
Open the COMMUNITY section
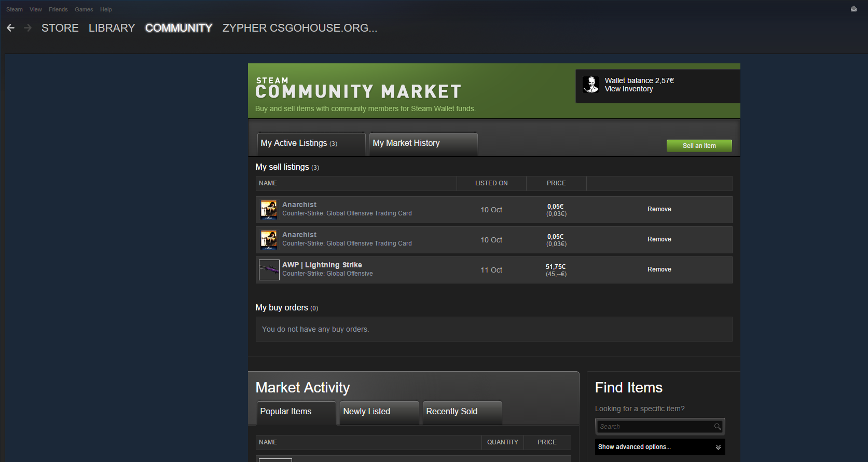click(179, 28)
